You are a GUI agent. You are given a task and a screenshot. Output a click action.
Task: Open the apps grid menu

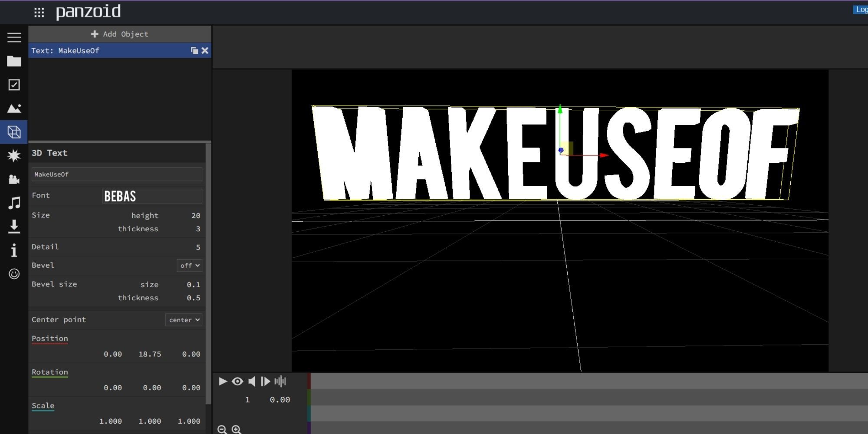pyautogui.click(x=39, y=13)
